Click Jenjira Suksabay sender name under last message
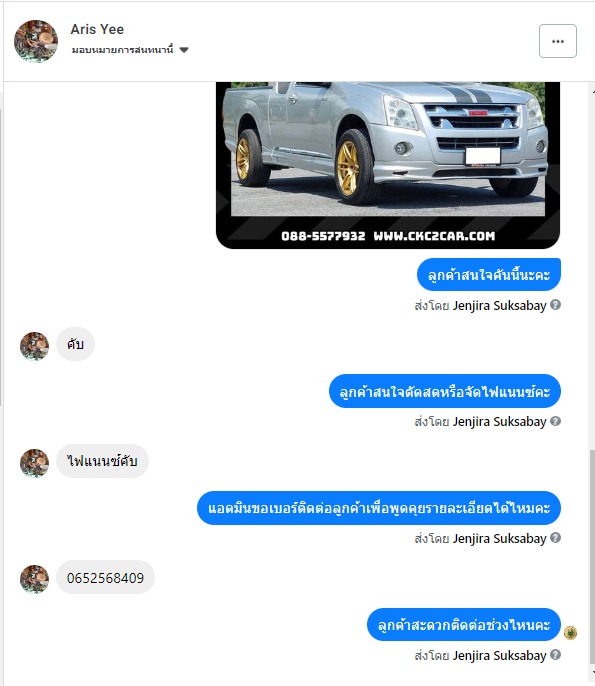This screenshot has height=686, width=595. point(499,655)
